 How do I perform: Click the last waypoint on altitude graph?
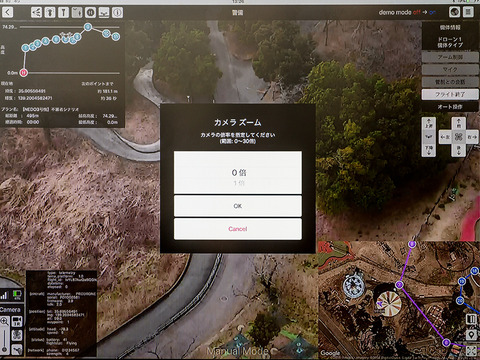(x=116, y=36)
